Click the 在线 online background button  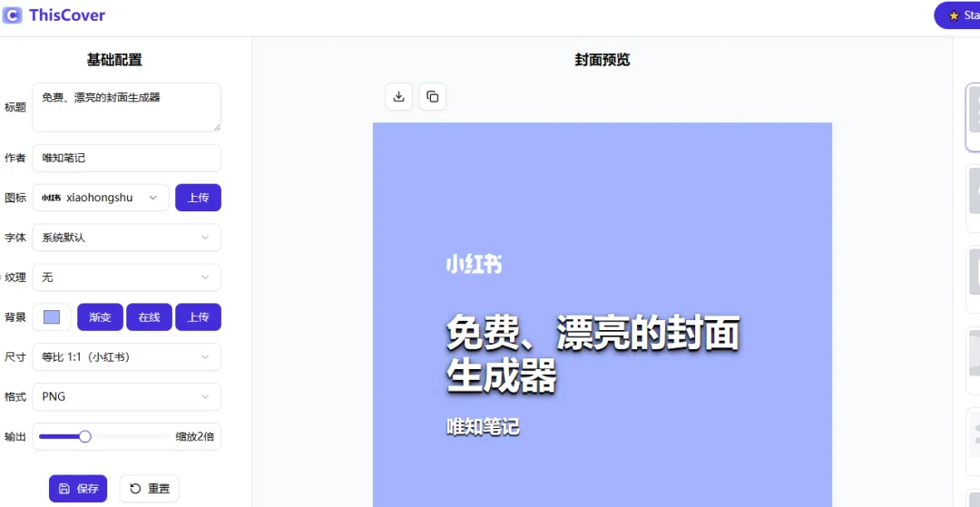[x=149, y=317]
